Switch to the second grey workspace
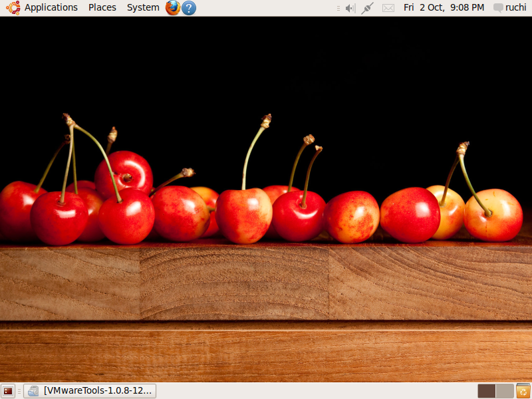Viewport: 532px width, 399px height. (x=505, y=391)
